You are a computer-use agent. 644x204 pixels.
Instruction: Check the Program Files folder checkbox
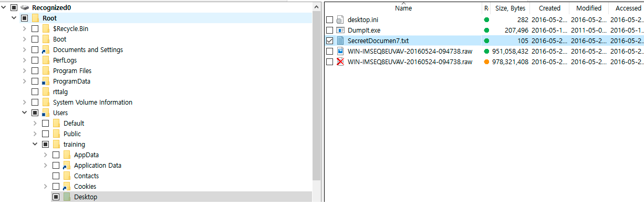click(35, 71)
